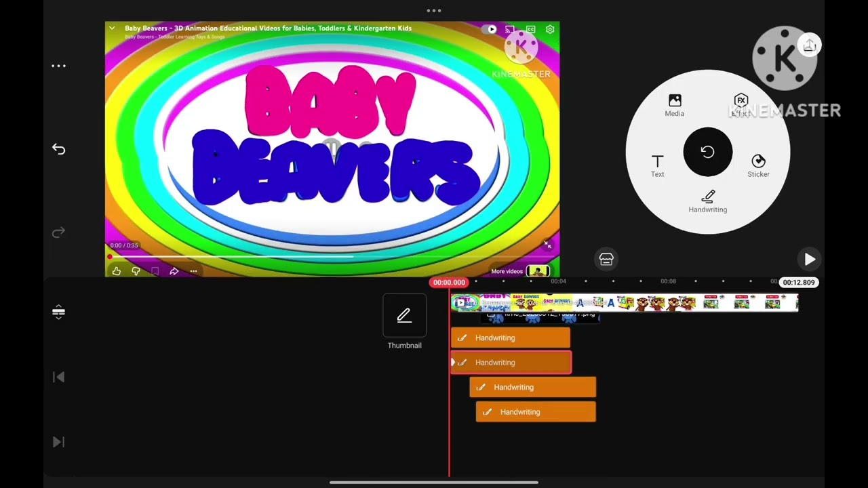
Task: Select the fourth Handwriting layer
Action: pyautogui.click(x=536, y=412)
